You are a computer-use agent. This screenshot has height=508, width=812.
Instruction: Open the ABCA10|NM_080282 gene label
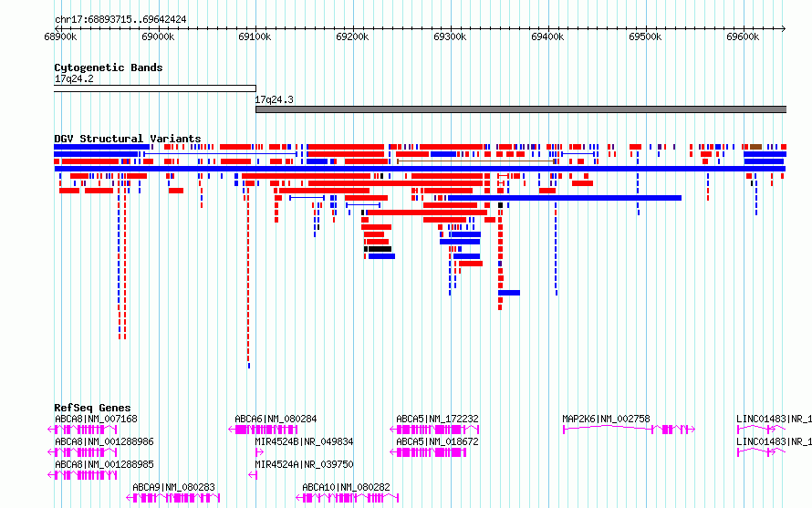[346, 487]
